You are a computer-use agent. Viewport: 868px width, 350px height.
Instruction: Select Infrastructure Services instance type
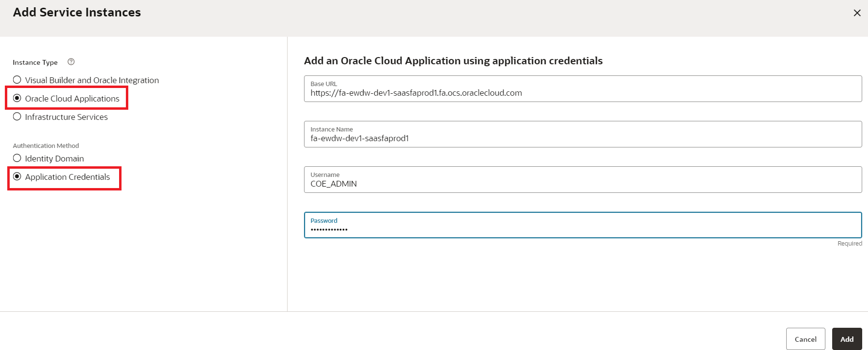17,117
